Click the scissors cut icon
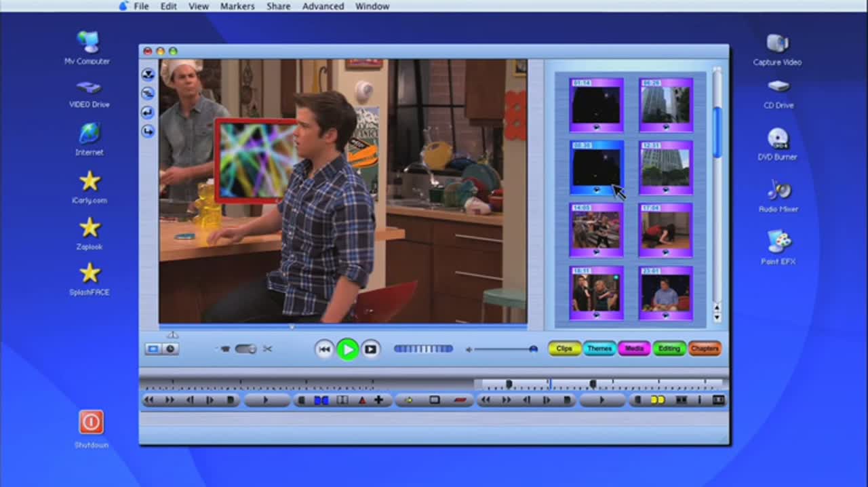This screenshot has width=868, height=487. [267, 349]
